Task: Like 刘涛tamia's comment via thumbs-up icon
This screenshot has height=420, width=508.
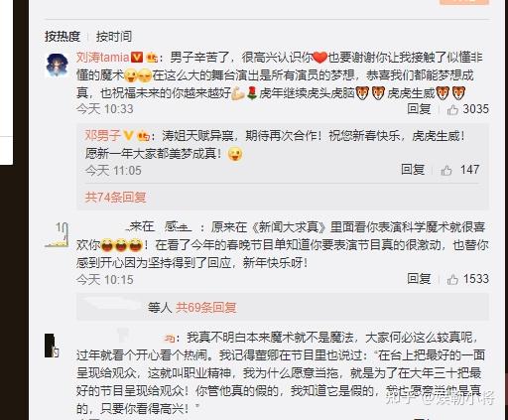Action: coord(452,109)
